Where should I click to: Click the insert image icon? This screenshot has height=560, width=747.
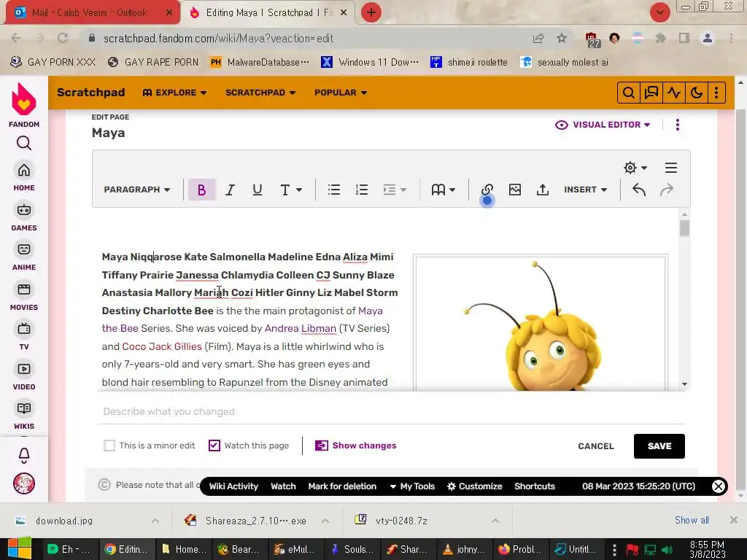coord(514,190)
